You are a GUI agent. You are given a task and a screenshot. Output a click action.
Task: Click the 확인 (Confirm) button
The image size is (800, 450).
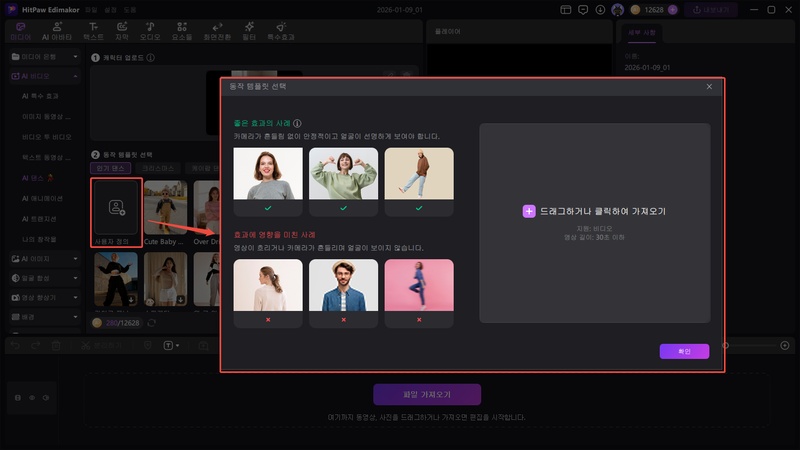point(684,351)
